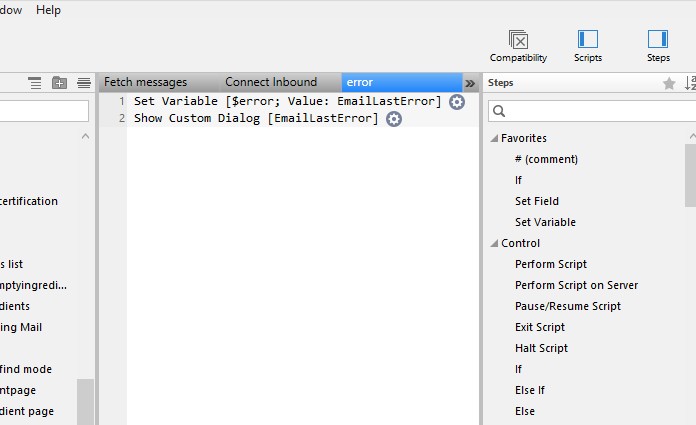Toggle the Scripts pane visibility
This screenshot has height=425, width=696.
coord(588,40)
